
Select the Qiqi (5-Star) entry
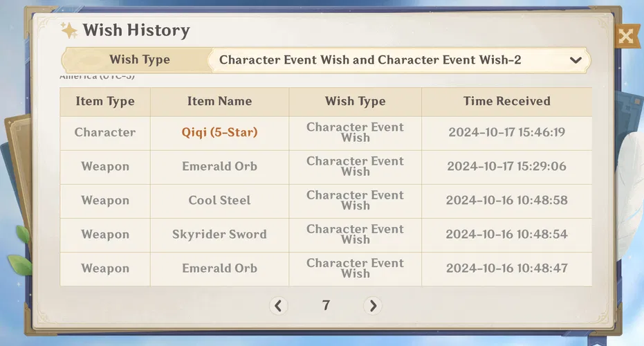pos(219,132)
